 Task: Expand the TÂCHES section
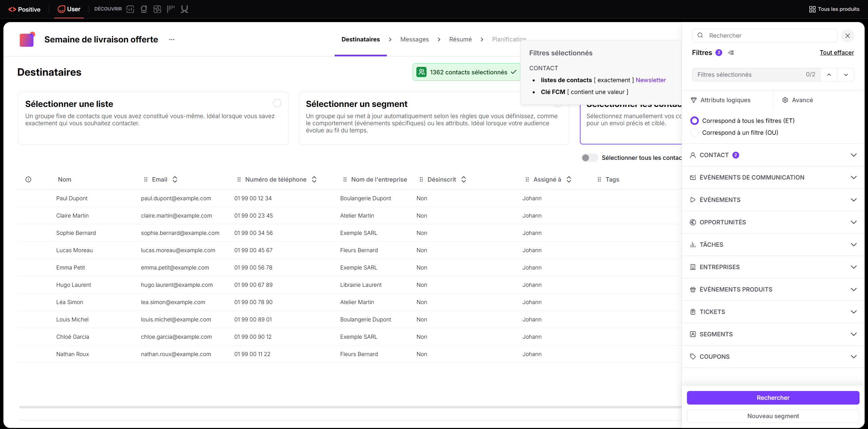pyautogui.click(x=773, y=245)
